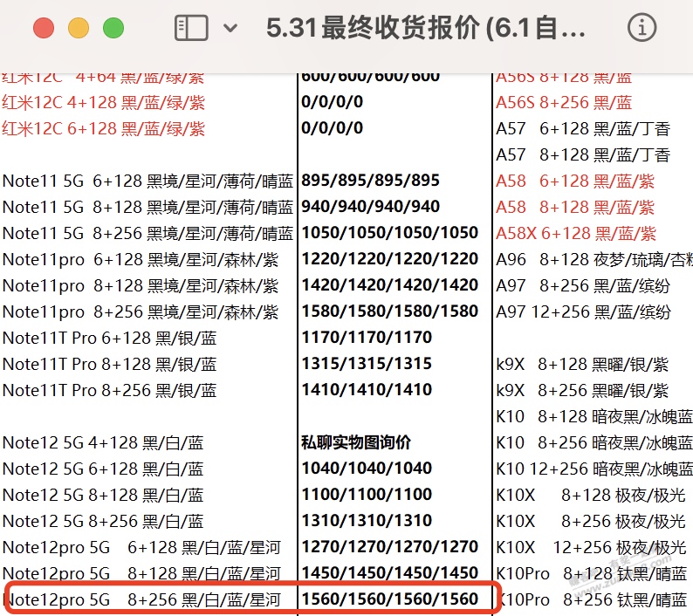Select k9X 8+128 黑曜/银/紫 entry
Image resolution: width=693 pixels, height=616 pixels.
(x=582, y=365)
